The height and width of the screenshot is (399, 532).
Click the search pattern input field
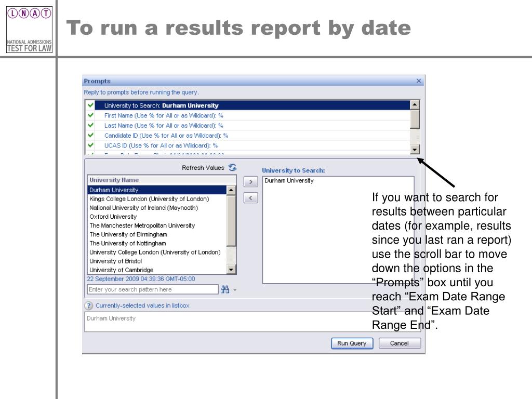tap(153, 289)
